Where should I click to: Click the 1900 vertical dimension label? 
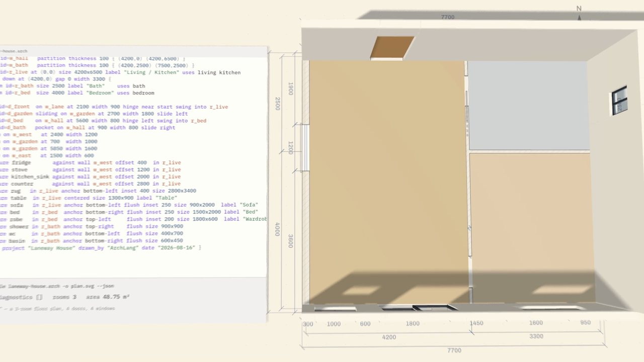pyautogui.click(x=290, y=89)
